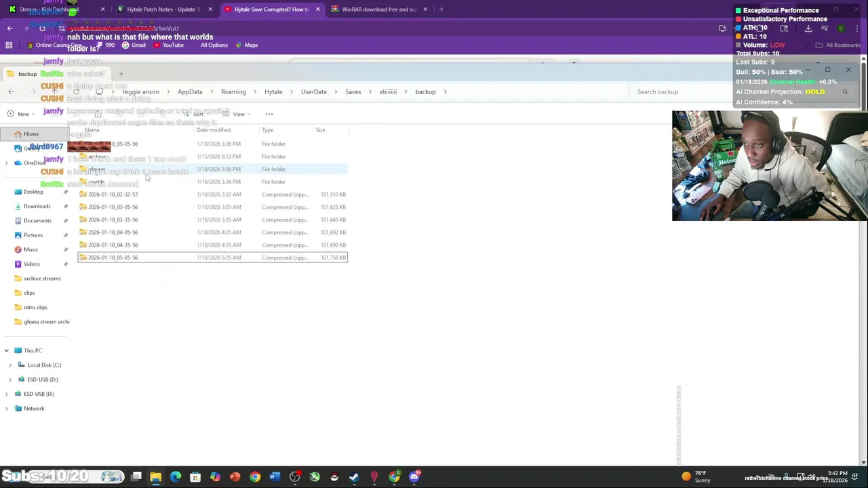Open YouTube bookmark

pyautogui.click(x=168, y=45)
